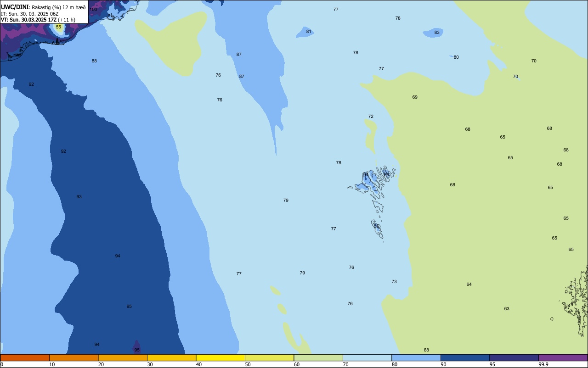Screen dimensions: 588x368
Task: Select the bright yellow 40–50 legend swatch
Action: point(220,357)
